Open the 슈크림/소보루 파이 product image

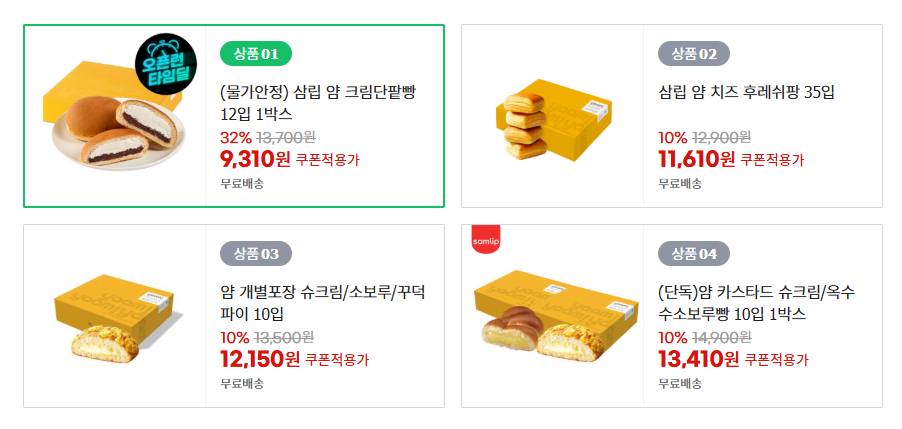point(117,316)
